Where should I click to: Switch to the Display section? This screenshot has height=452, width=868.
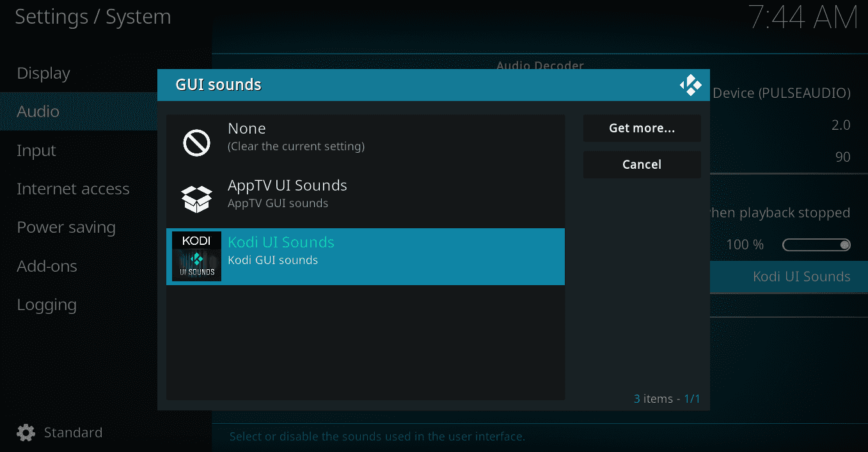pos(43,73)
